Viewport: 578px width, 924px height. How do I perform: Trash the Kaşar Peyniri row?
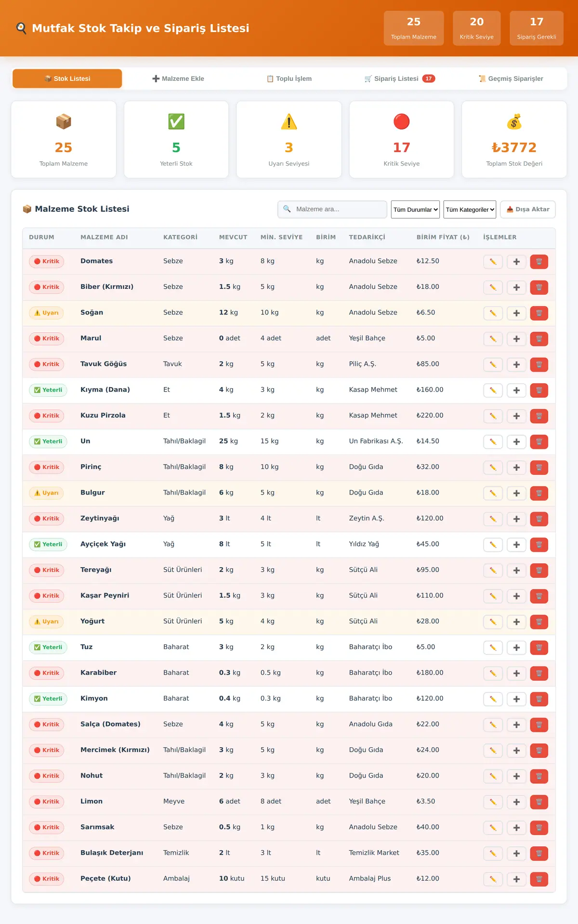(539, 596)
